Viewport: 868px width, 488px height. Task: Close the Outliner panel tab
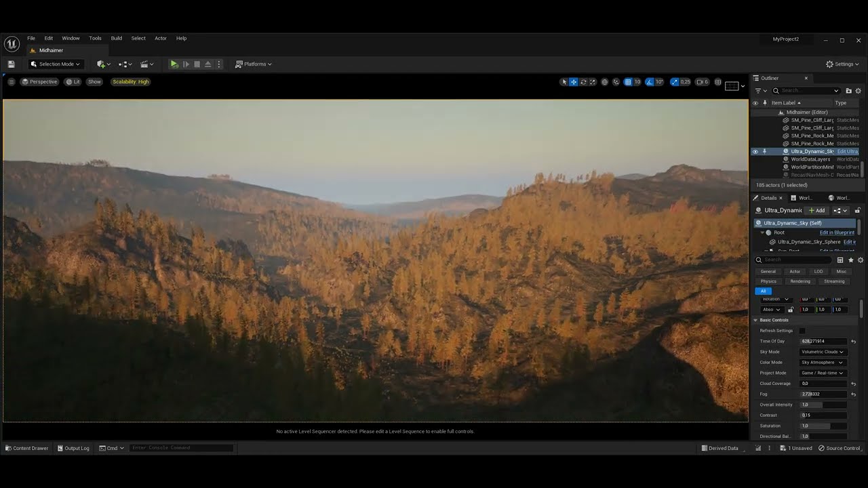806,78
